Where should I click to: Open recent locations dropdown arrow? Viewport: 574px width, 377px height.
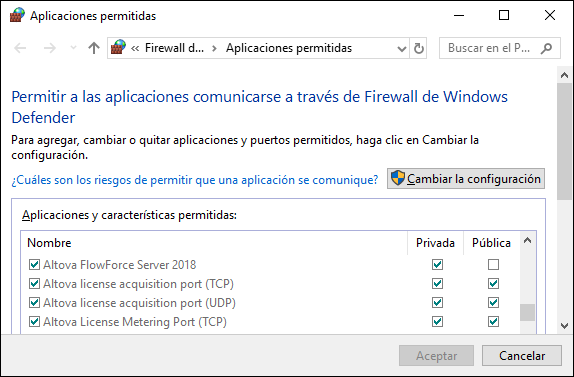click(73, 48)
